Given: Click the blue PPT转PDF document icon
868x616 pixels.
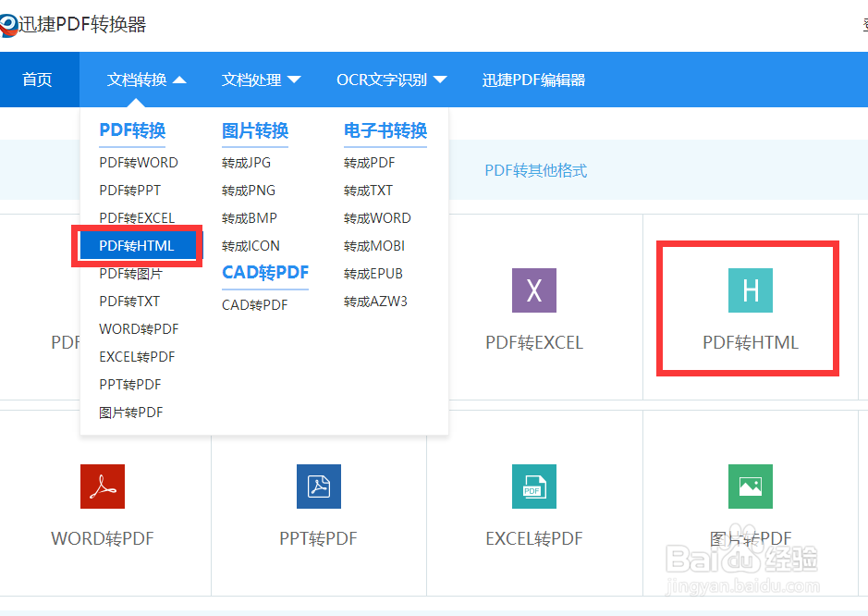Looking at the screenshot, I should click(x=318, y=487).
